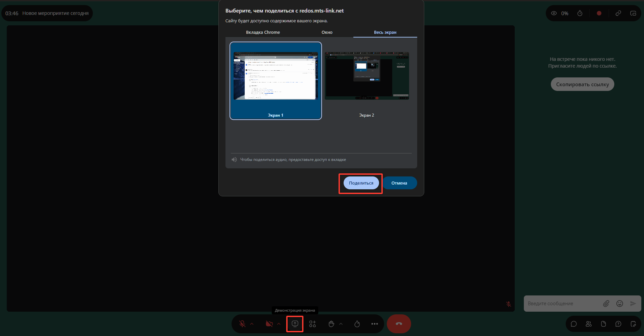Expand raise hand options arrow
This screenshot has width=644, height=336.
(x=341, y=324)
